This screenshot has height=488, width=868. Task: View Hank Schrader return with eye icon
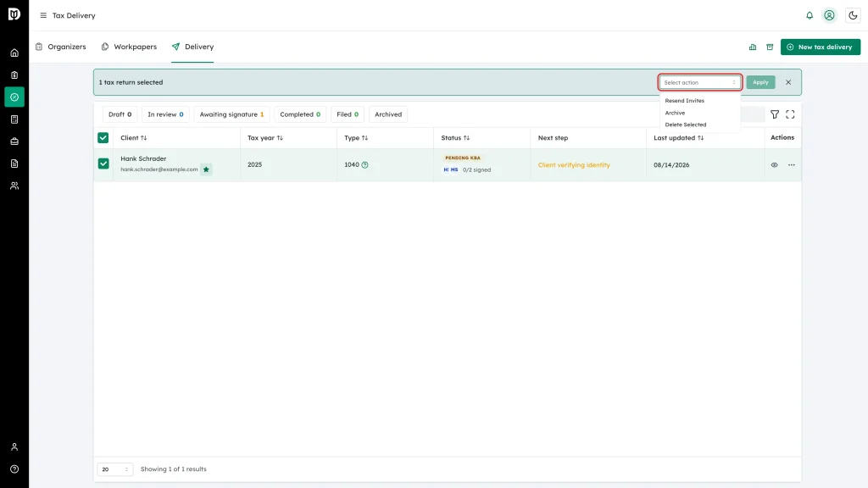tap(774, 165)
